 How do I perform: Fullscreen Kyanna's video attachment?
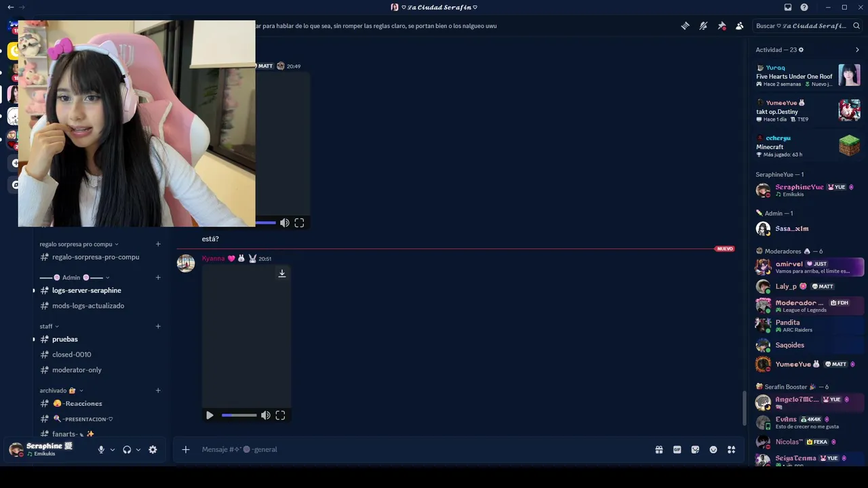280,415
